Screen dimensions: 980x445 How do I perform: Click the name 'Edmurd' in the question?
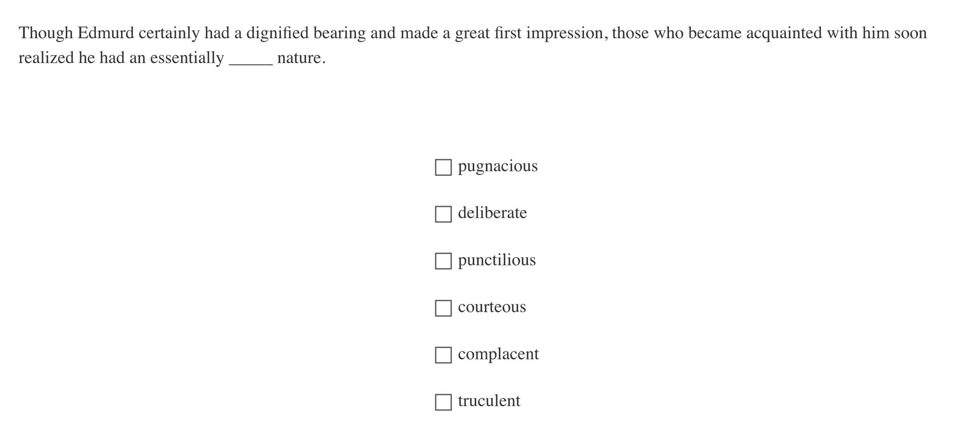pyautogui.click(x=106, y=33)
